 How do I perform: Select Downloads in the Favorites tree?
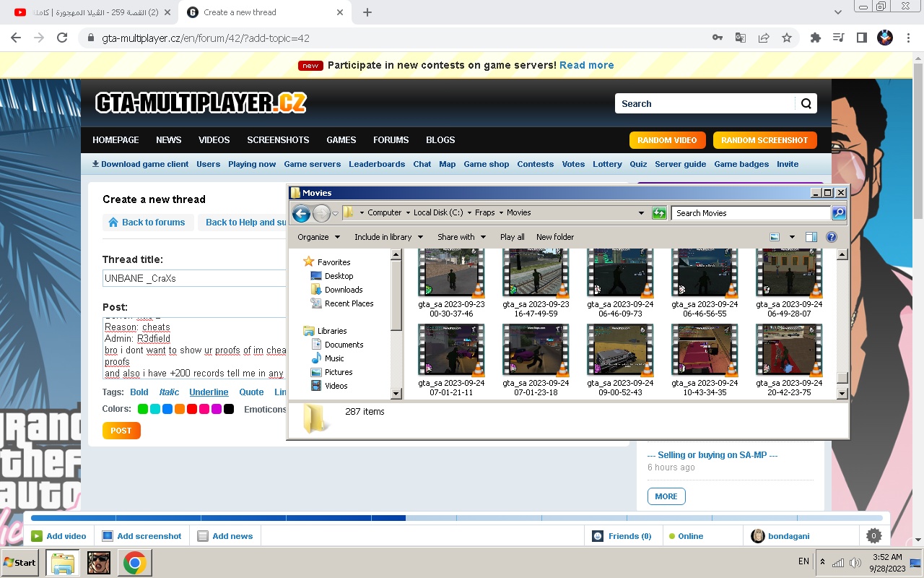pyautogui.click(x=336, y=290)
